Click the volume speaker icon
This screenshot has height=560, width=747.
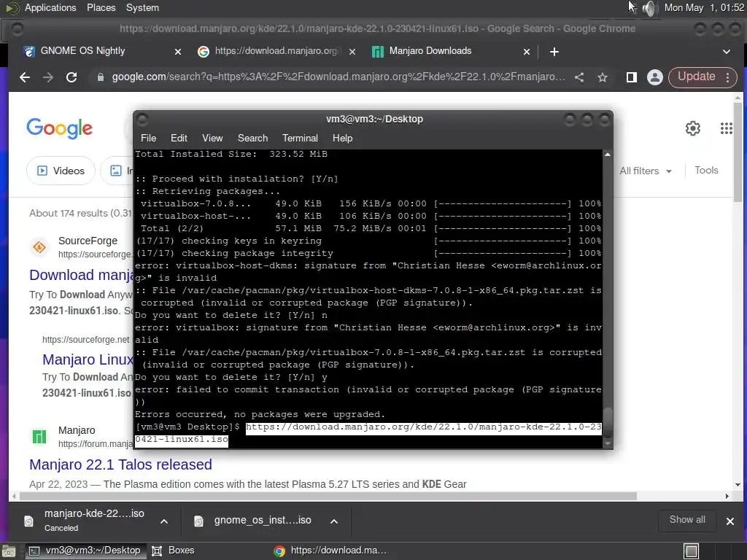point(649,8)
